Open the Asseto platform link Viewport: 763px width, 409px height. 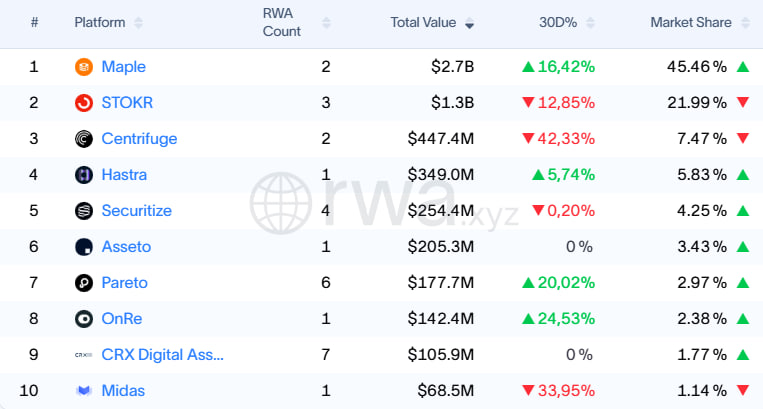(127, 247)
